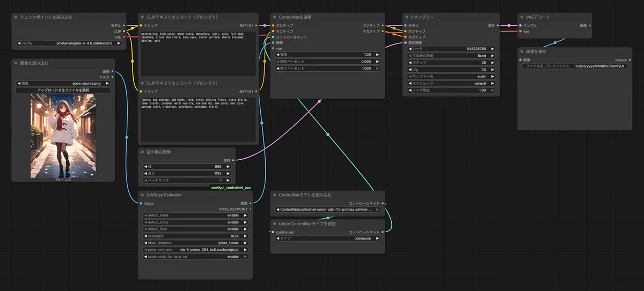Click the ノイズ除去 value field
Image resolution: width=644 pixels, height=291 pixels.
[x=451, y=91]
